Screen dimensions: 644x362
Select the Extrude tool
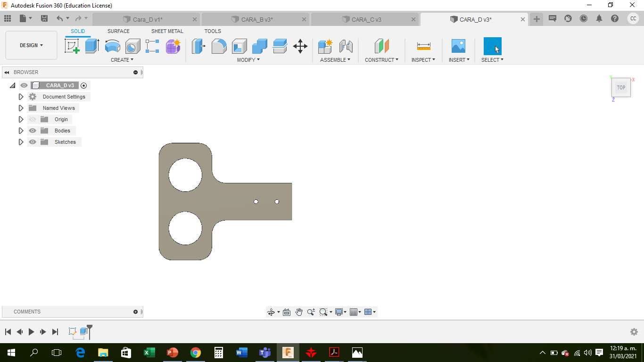click(92, 46)
